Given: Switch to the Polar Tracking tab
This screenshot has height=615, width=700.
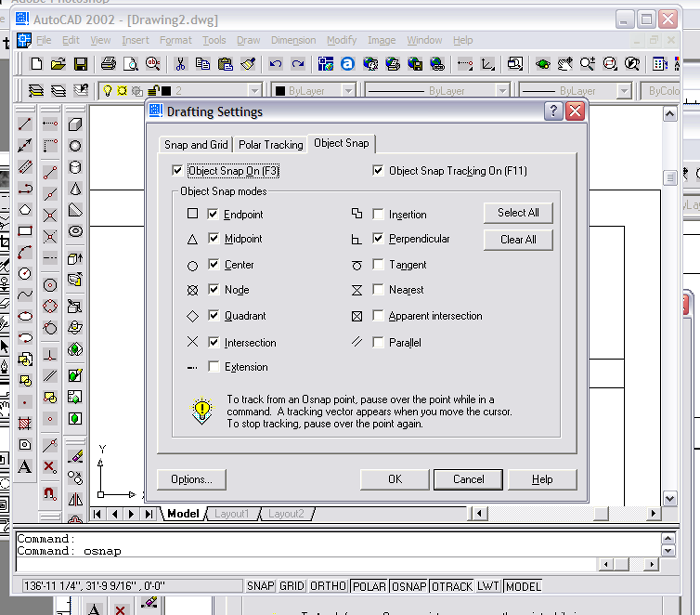Looking at the screenshot, I should click(x=271, y=145).
